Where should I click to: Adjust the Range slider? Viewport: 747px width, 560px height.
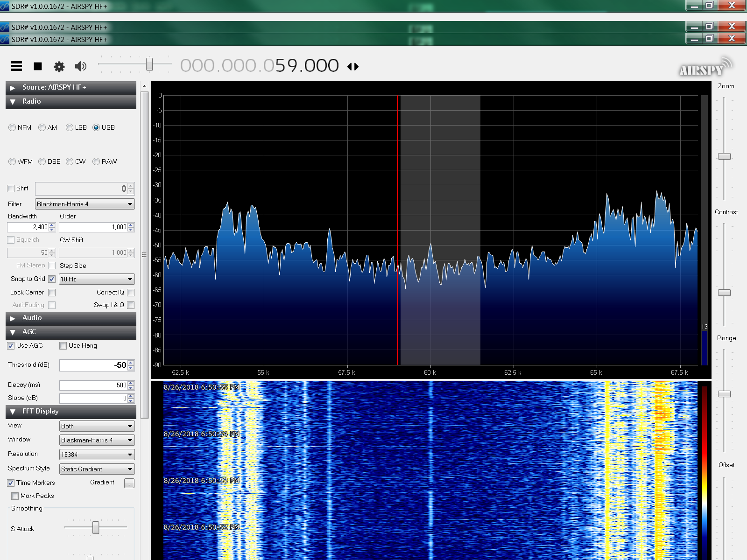(724, 394)
